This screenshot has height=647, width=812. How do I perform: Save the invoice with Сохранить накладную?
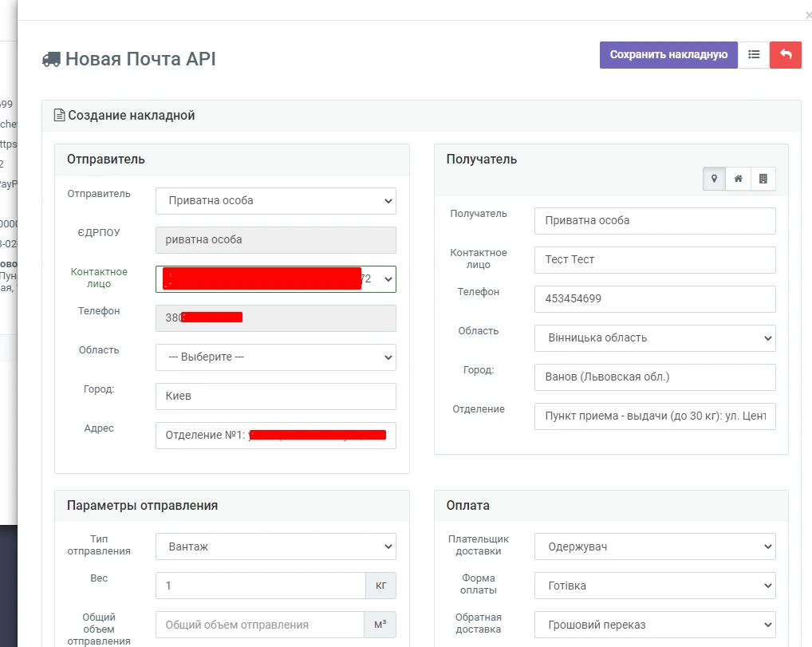[x=668, y=55]
